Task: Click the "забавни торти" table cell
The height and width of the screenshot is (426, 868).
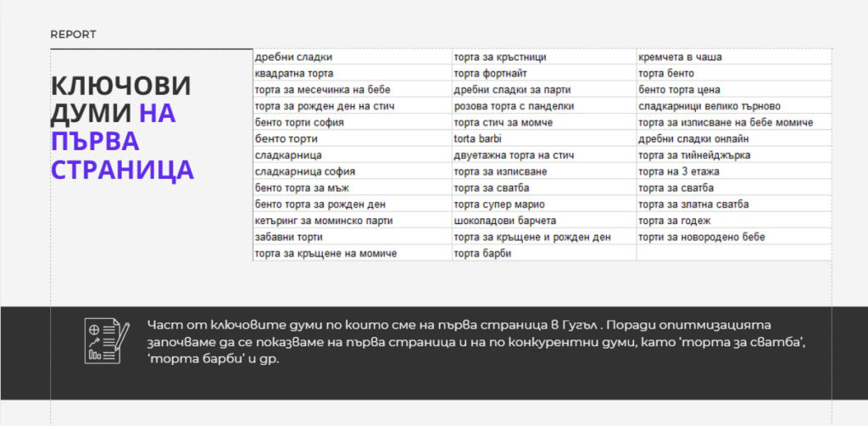Action: 288,237
